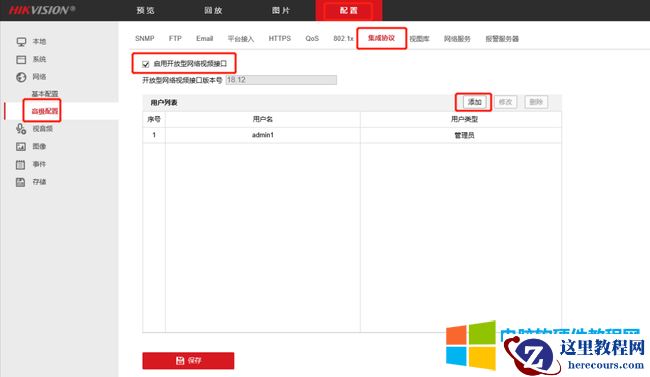
Task: Switch to the 报警服务器 tab
Action: [x=502, y=39]
